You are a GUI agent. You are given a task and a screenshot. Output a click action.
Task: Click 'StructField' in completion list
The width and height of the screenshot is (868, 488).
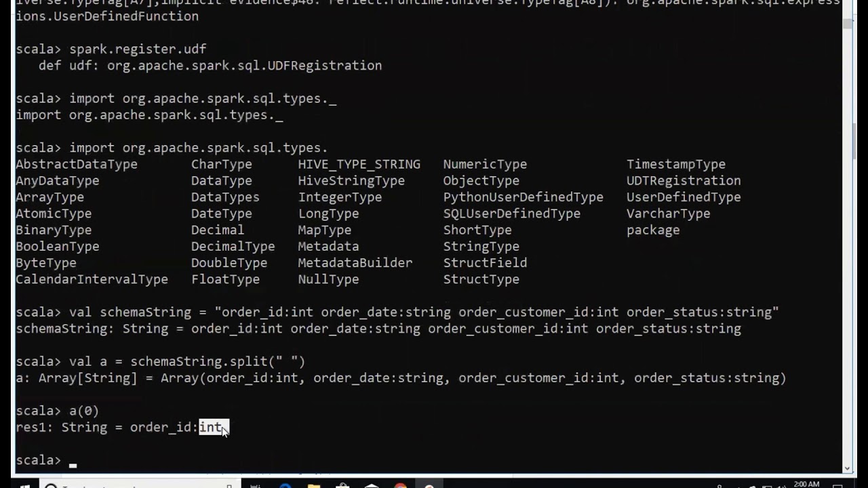[x=485, y=263]
